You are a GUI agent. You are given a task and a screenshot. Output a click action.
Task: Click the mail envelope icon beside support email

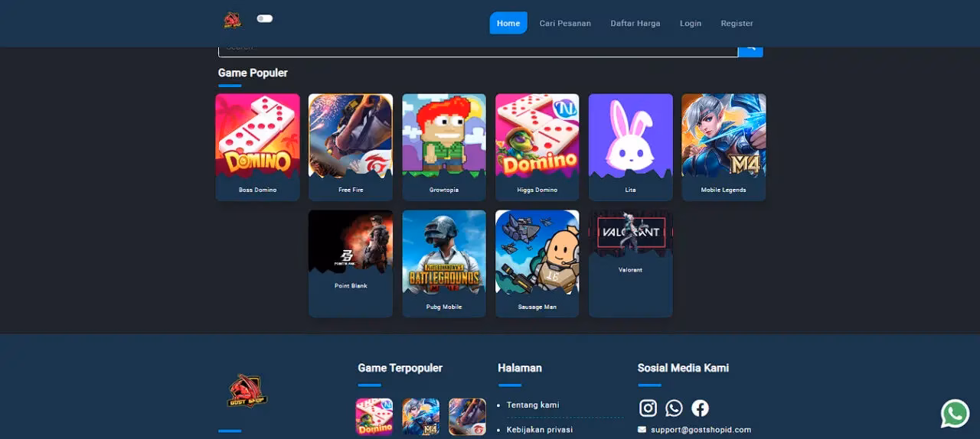(x=642, y=430)
